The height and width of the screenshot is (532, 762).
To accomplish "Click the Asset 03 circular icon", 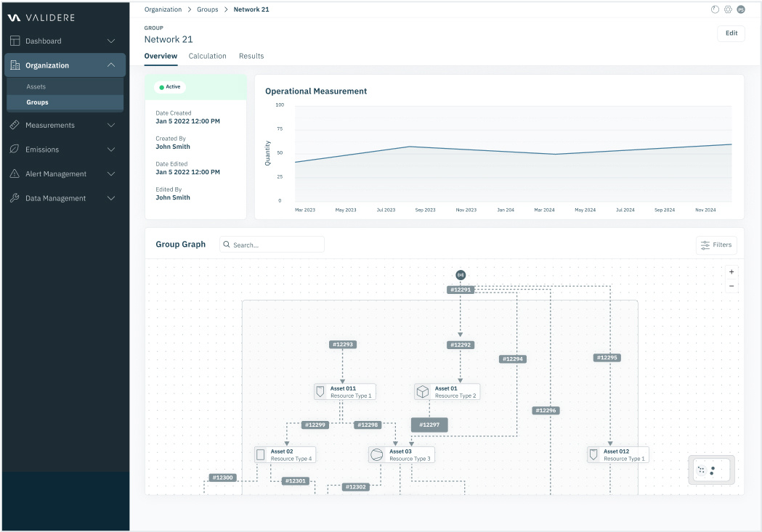I will (376, 455).
